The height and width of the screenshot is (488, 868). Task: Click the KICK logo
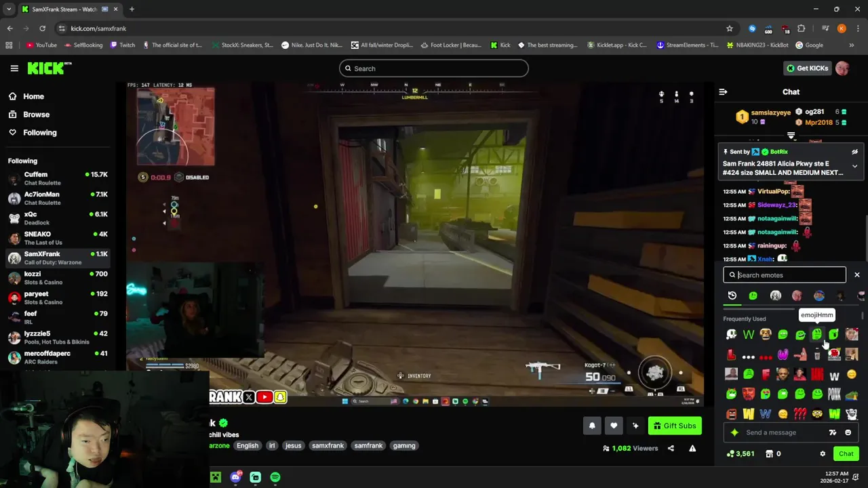pyautogui.click(x=49, y=68)
